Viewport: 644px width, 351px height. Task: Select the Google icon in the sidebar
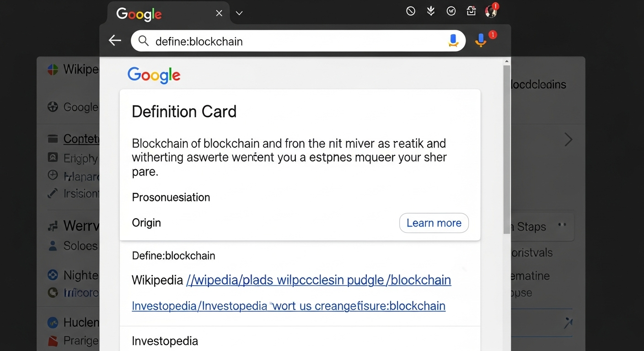tap(52, 107)
